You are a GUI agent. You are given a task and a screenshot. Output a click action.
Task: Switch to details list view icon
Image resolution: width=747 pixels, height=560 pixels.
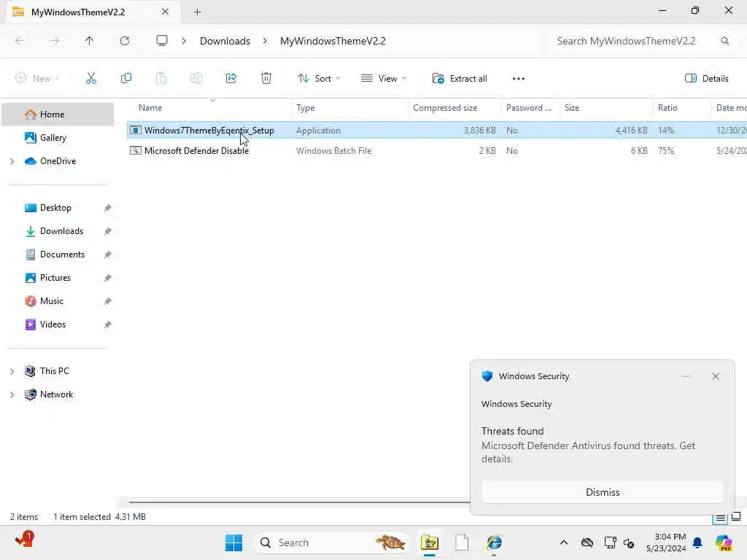pos(720,518)
